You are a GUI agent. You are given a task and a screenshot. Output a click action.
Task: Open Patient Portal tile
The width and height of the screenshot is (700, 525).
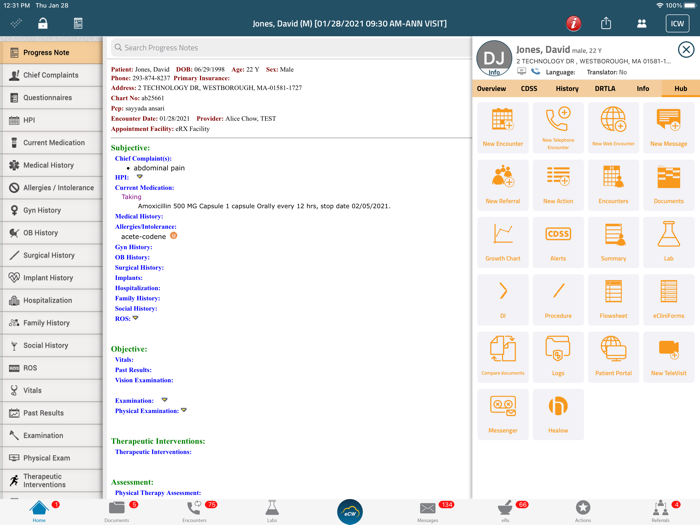coord(613,357)
